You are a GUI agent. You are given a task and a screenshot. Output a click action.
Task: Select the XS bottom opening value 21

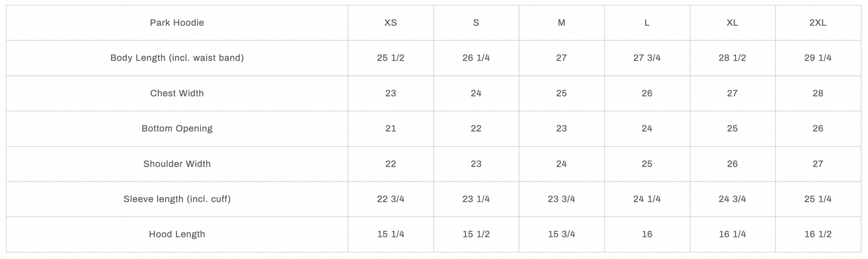pos(390,128)
